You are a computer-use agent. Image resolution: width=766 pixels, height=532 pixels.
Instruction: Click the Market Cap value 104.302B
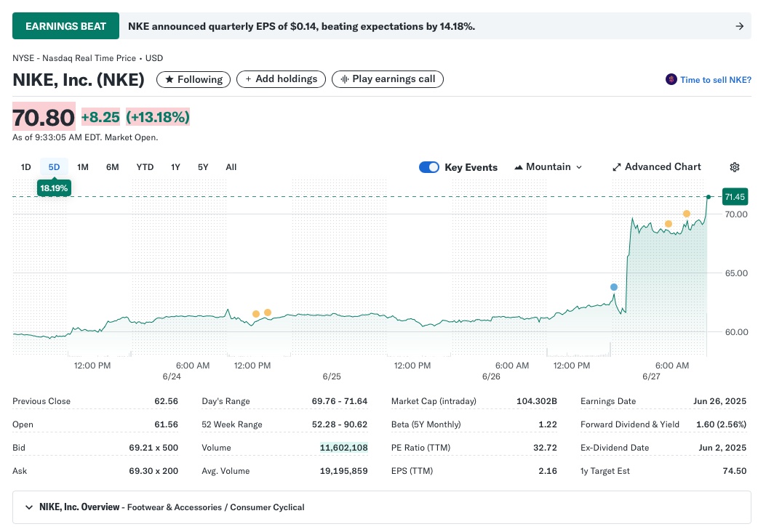point(536,401)
